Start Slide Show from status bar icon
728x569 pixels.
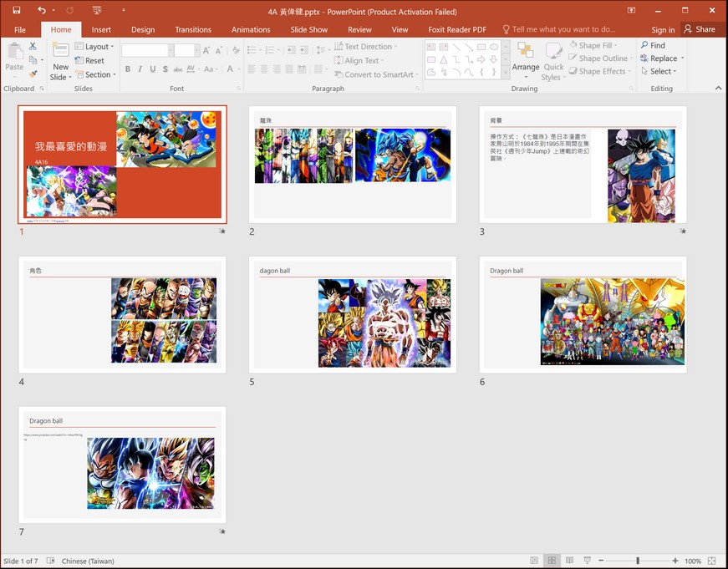[x=587, y=561]
